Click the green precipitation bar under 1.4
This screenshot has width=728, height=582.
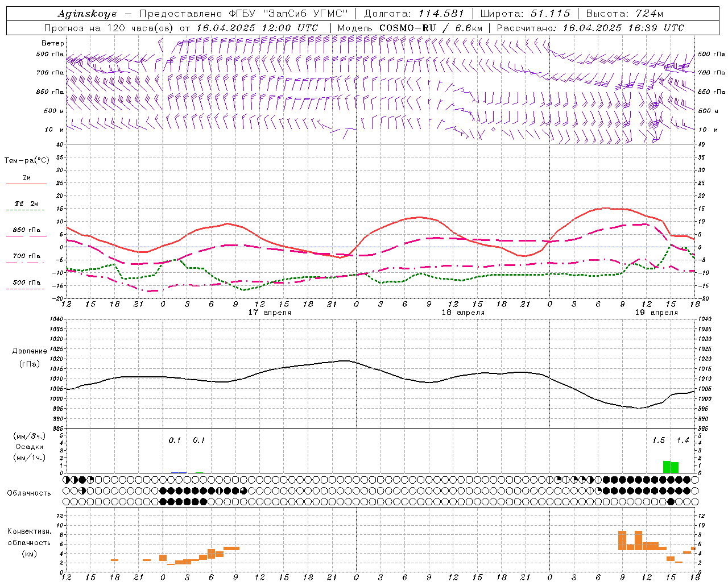coord(675,468)
